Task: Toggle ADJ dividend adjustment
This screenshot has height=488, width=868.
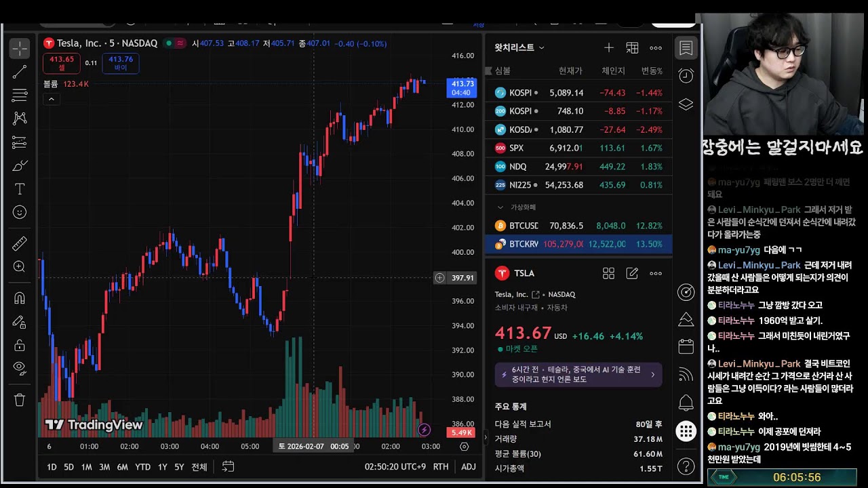Action: click(x=469, y=467)
